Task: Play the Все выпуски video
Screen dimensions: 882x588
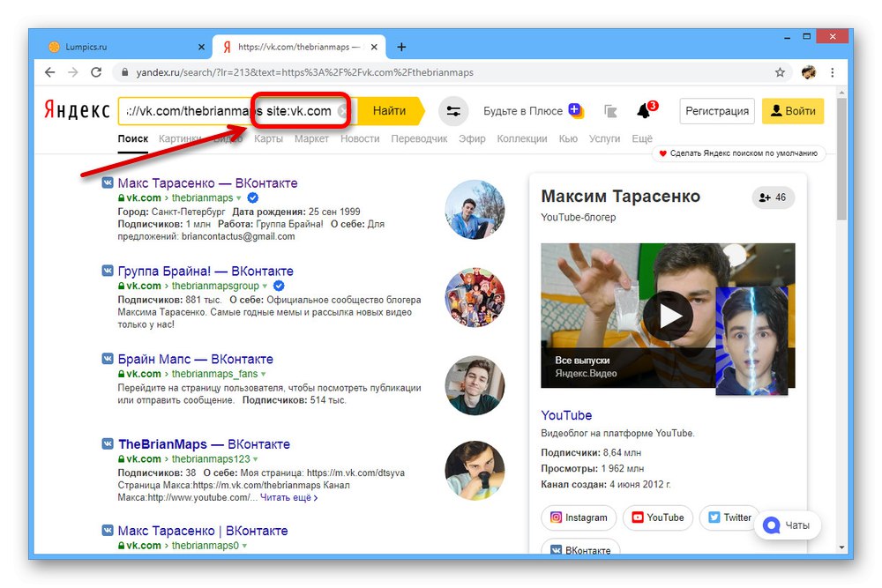Action: (x=668, y=316)
